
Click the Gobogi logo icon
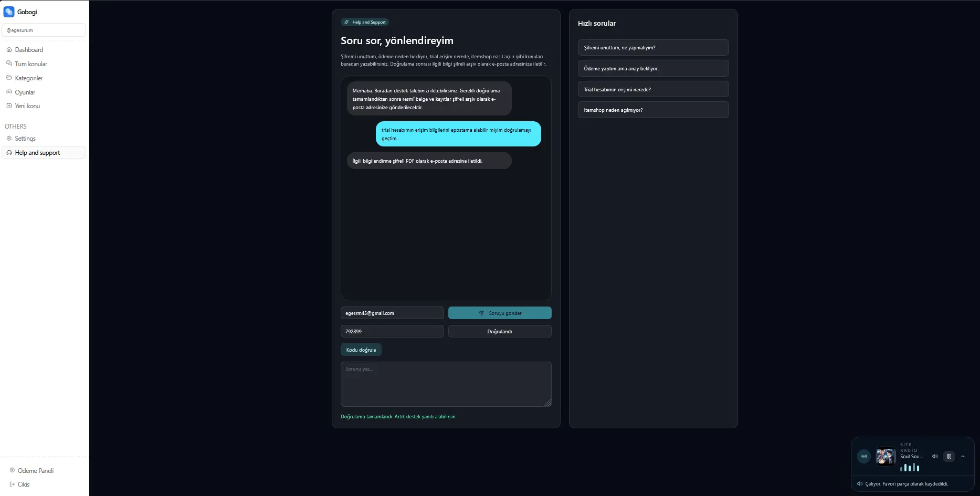[9, 12]
